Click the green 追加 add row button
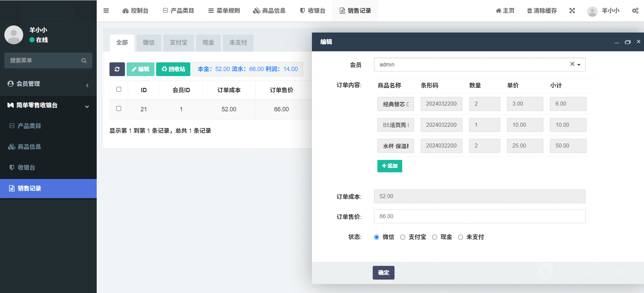 click(x=390, y=166)
